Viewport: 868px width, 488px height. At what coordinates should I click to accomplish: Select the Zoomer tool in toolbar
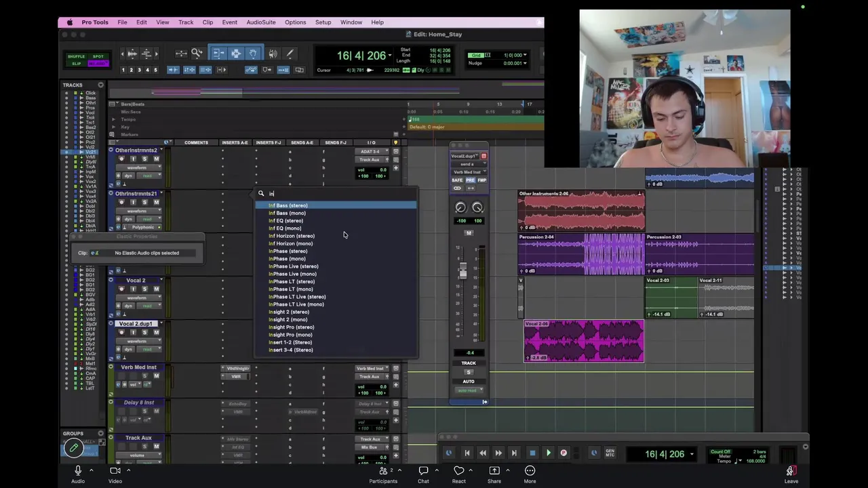point(197,54)
